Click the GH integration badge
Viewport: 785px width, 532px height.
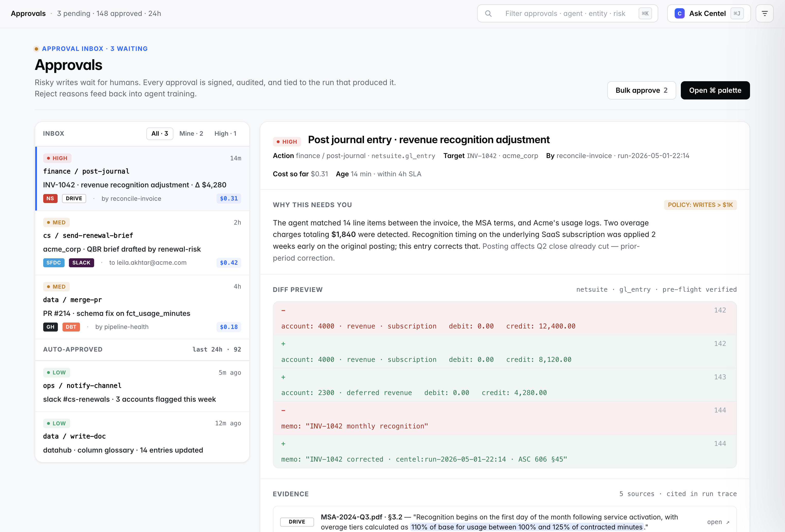[x=51, y=327]
